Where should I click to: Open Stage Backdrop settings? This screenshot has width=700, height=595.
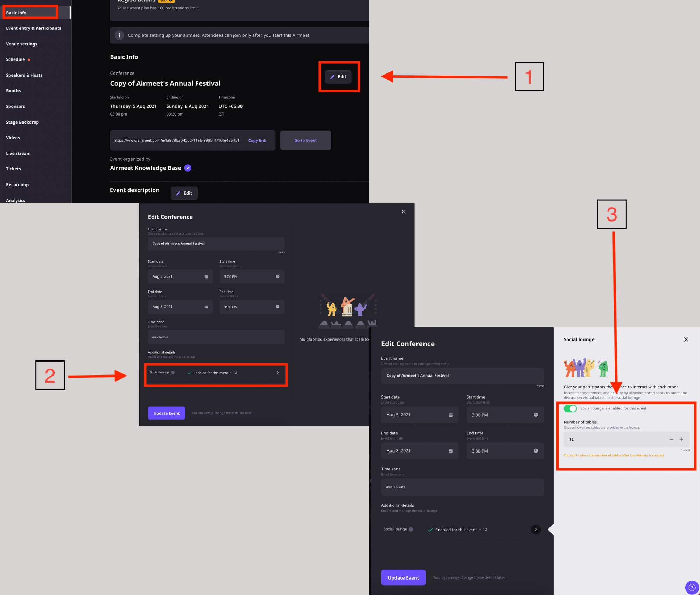pos(22,122)
